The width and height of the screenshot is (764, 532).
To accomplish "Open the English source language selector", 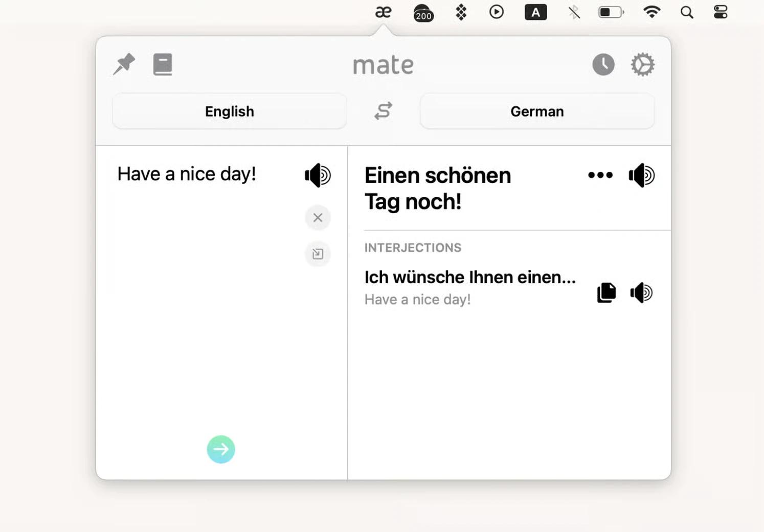I will (x=229, y=111).
